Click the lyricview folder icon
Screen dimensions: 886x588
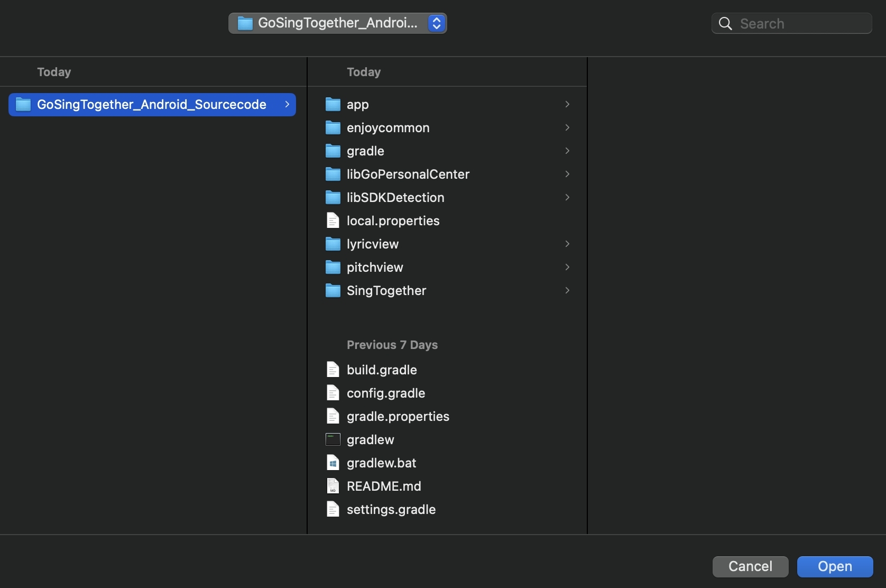[333, 244]
